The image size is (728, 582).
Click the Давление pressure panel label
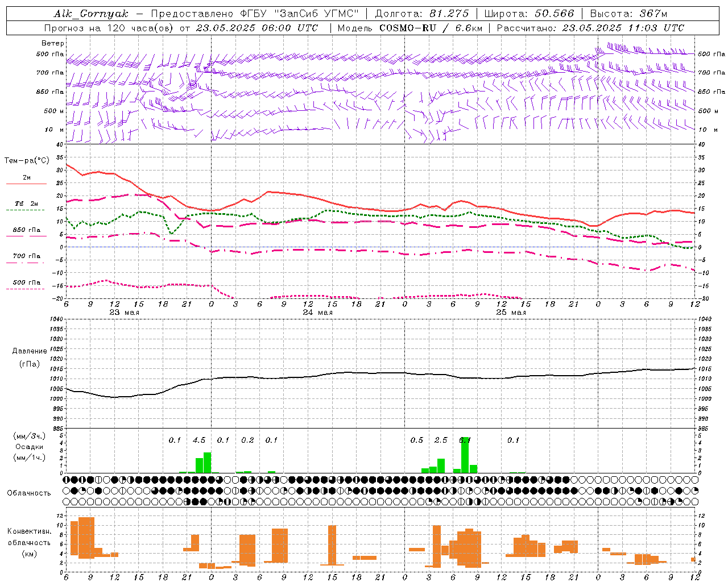pyautogui.click(x=30, y=351)
